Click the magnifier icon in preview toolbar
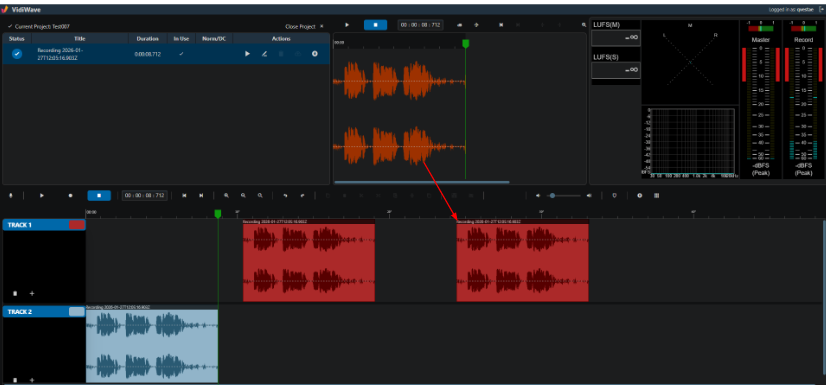 [583, 25]
